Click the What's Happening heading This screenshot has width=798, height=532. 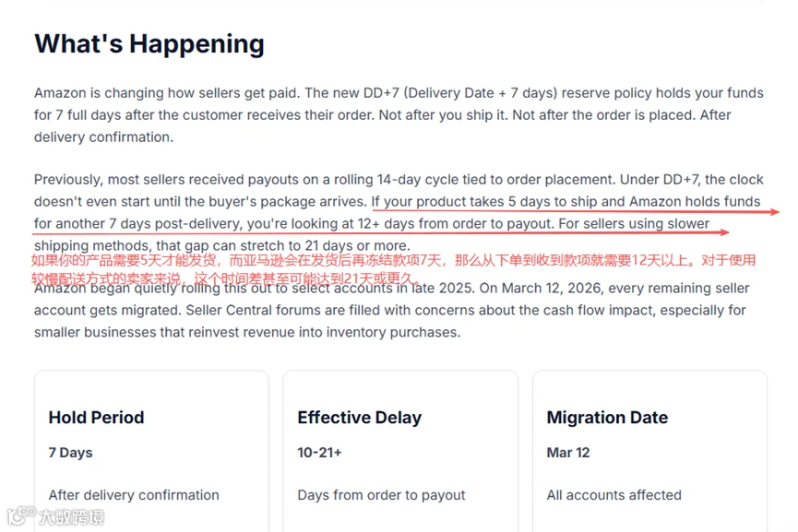149,43
